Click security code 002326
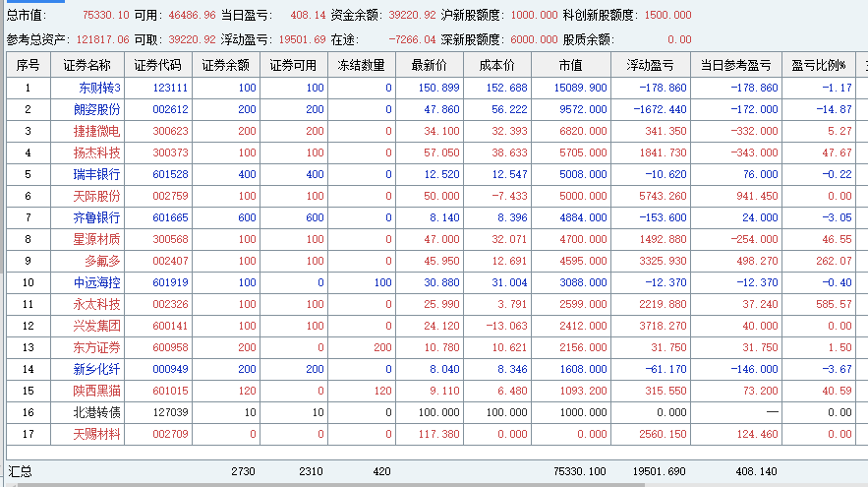The height and width of the screenshot is (487, 868). tap(170, 304)
